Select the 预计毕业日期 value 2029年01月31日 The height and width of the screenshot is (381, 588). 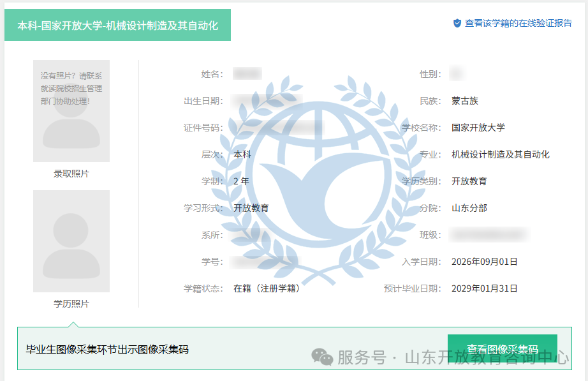click(x=485, y=288)
